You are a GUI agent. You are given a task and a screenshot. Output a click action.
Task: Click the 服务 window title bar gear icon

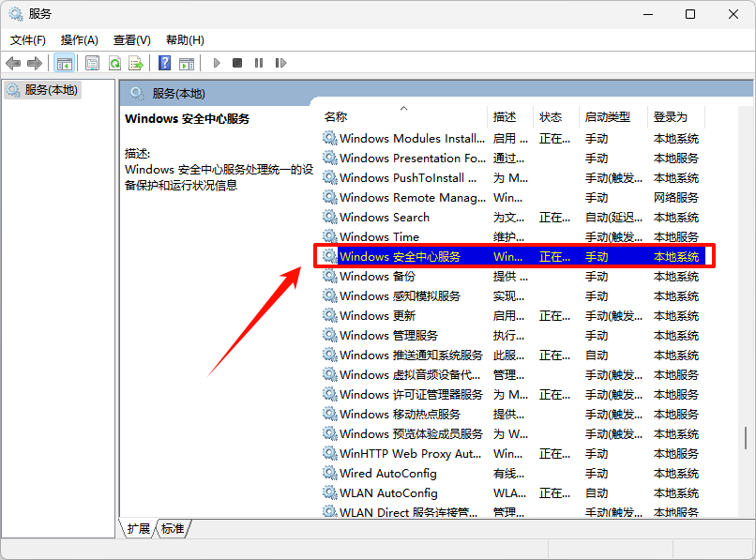coord(16,14)
